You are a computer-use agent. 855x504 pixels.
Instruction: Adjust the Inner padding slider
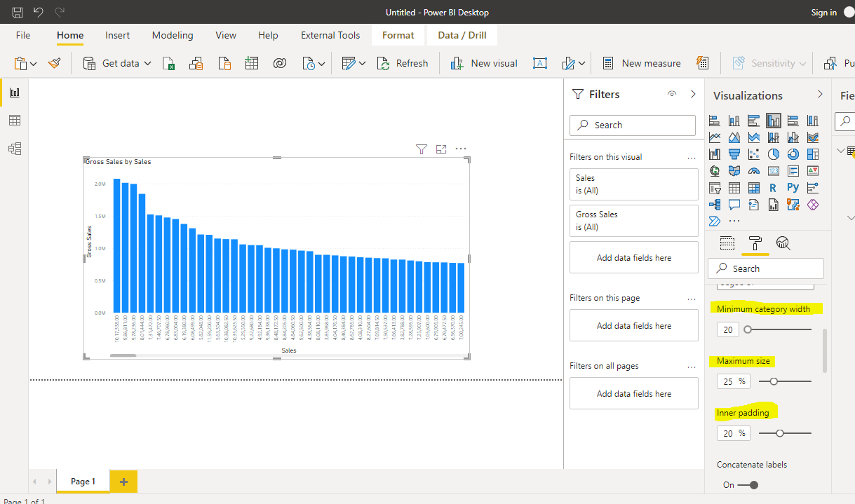[785, 433]
